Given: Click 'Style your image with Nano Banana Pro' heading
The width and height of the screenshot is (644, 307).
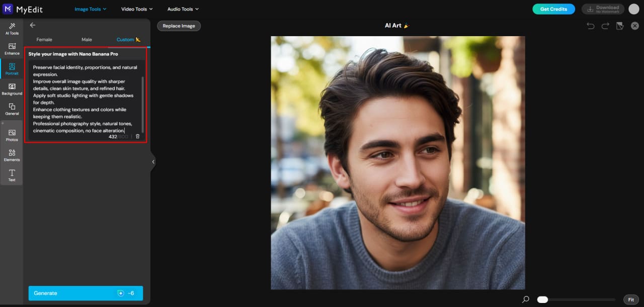Looking at the screenshot, I should tap(73, 54).
